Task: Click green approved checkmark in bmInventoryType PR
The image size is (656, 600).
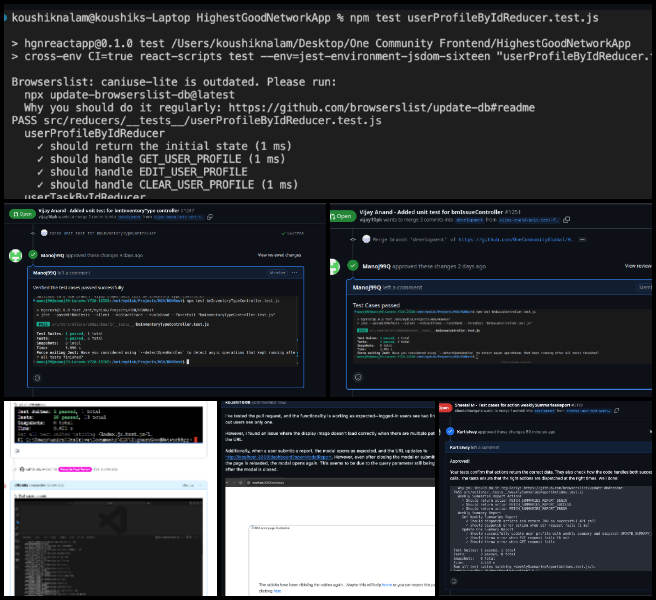Action: pos(33,254)
